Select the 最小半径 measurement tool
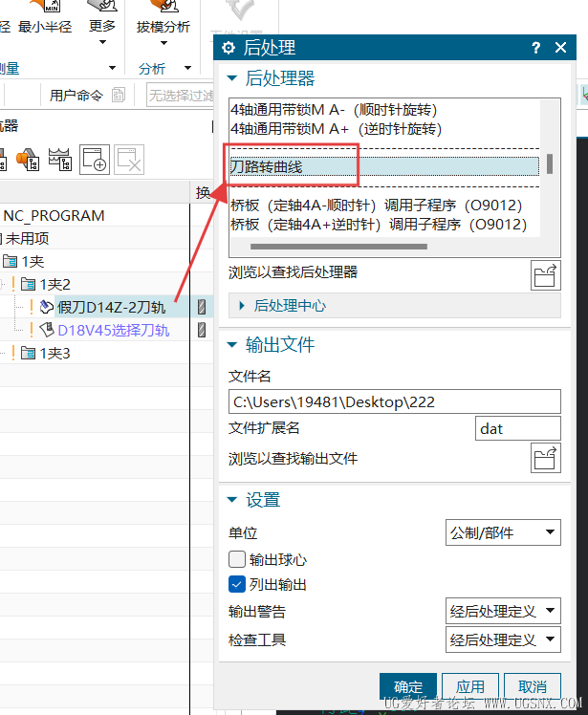The width and height of the screenshot is (588, 715). tap(45, 18)
